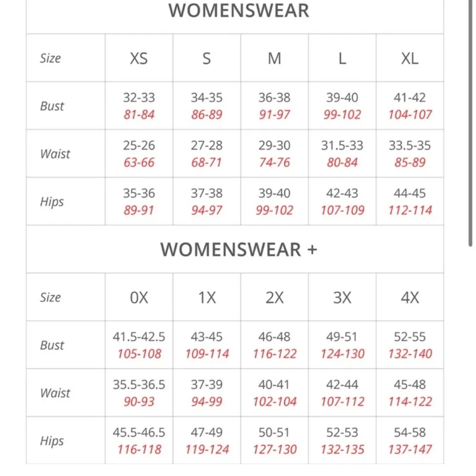Select the XS size column header
Viewport: 476px width, 476px height.
point(139,58)
